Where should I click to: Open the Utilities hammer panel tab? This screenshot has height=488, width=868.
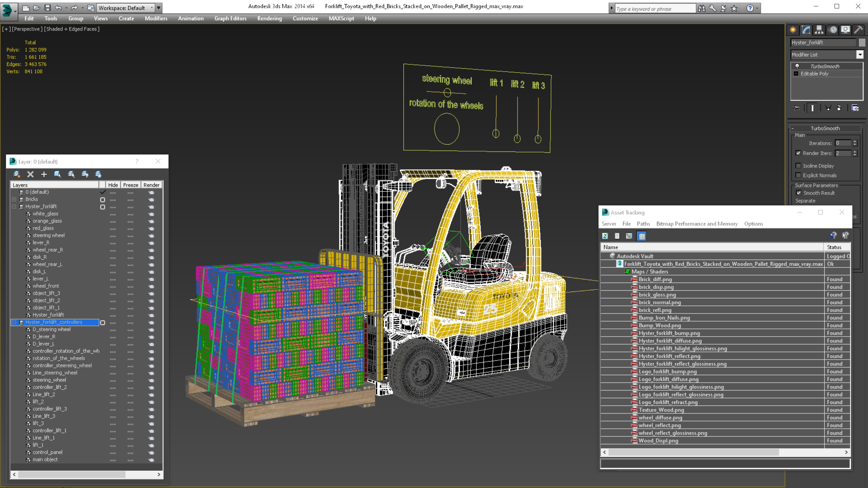click(x=859, y=30)
